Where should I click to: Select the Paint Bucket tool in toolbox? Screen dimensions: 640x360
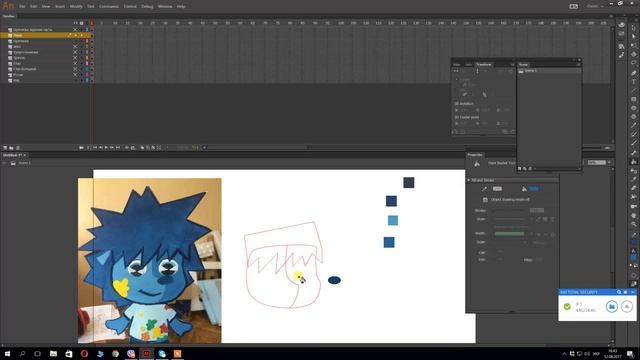(x=633, y=162)
